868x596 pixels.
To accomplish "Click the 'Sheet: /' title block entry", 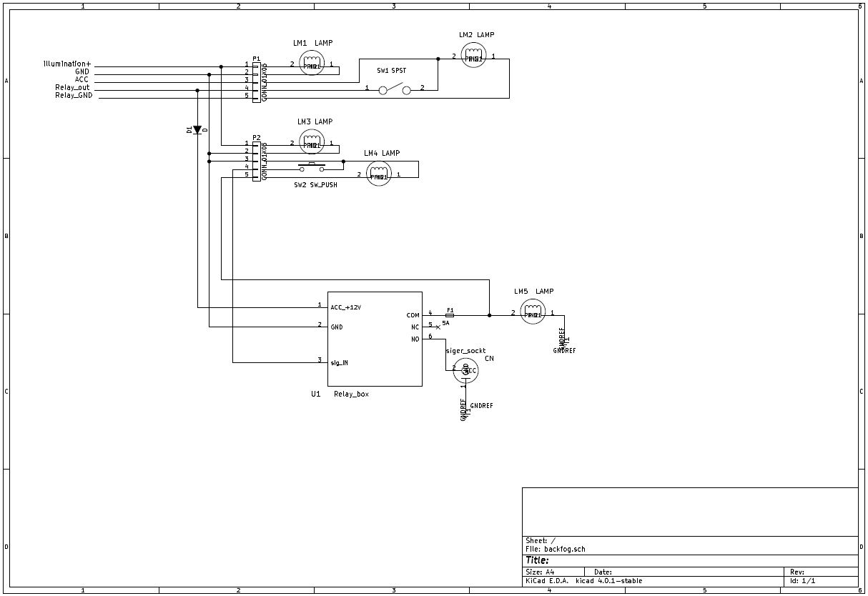I will tap(540, 541).
